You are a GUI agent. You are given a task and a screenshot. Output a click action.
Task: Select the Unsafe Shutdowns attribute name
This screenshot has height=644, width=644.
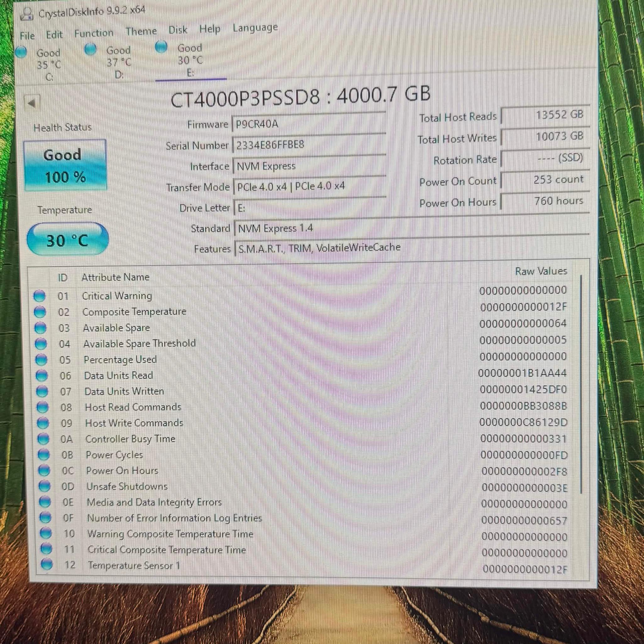[x=127, y=487]
